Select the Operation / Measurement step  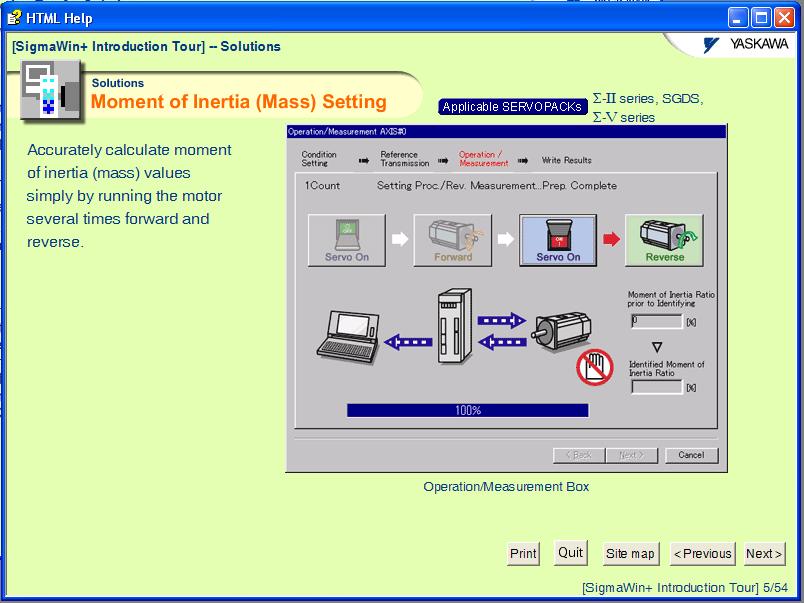(x=484, y=159)
